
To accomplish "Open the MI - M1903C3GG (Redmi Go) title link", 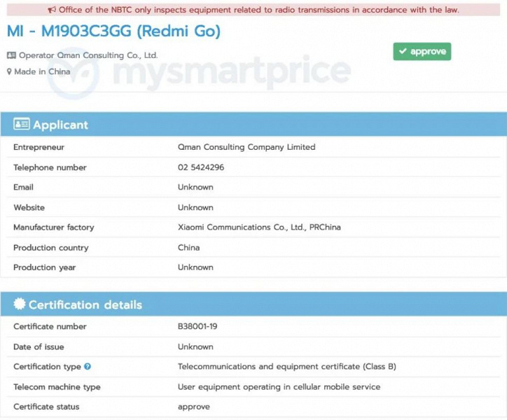I will (113, 31).
